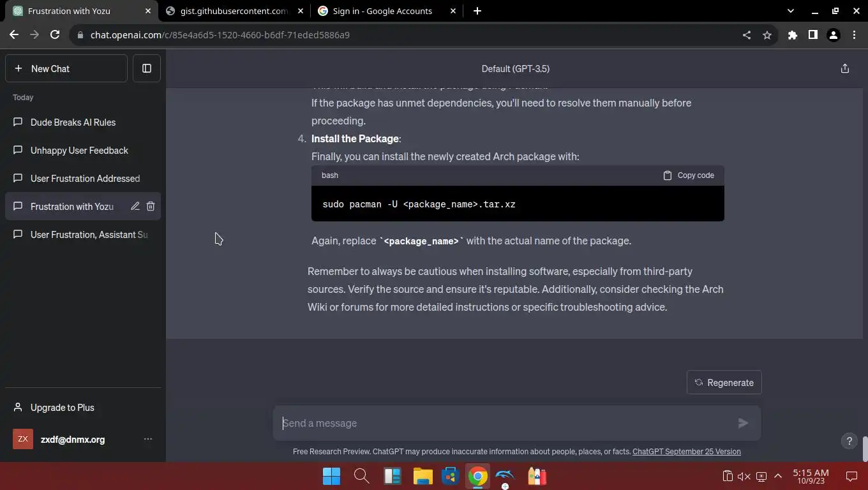This screenshot has height=490, width=868.
Task: Show hidden tray icons chevron
Action: (778, 476)
